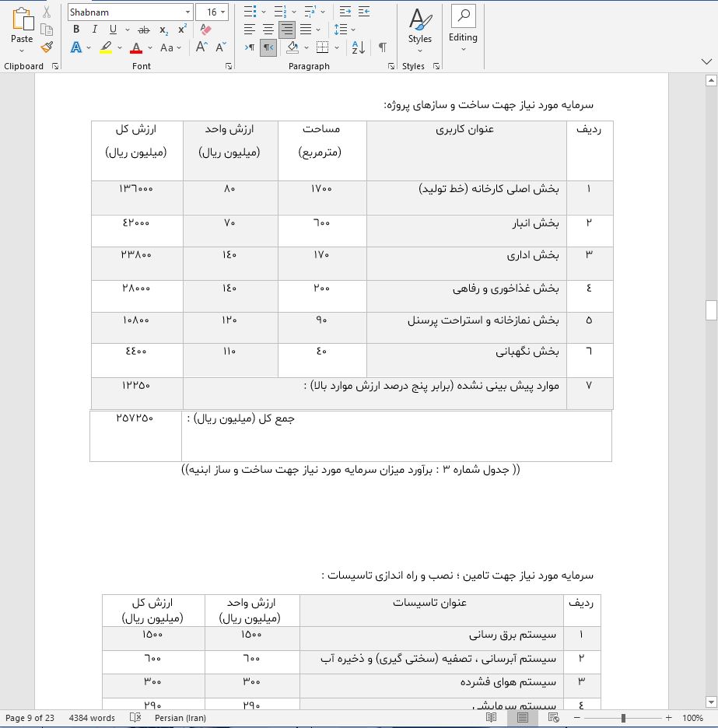Activate the Format Painter brush
Viewport: 718px width, 728px height.
(47, 47)
